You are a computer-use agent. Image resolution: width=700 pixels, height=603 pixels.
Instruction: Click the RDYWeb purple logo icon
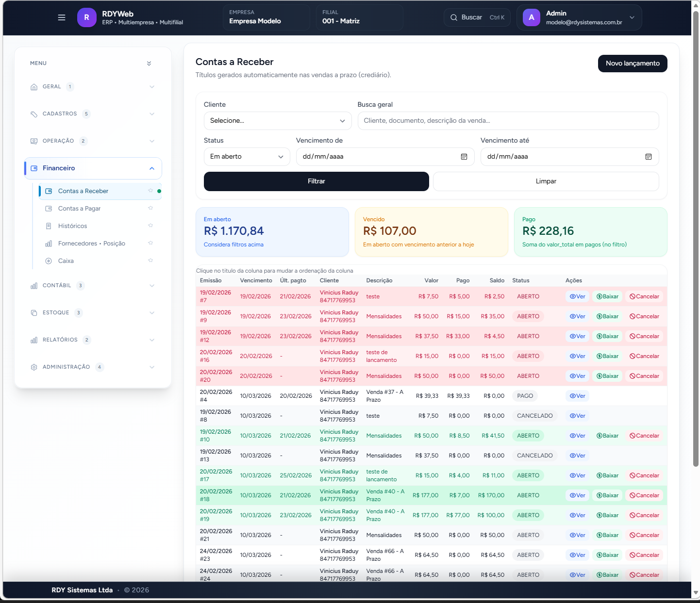click(x=86, y=17)
